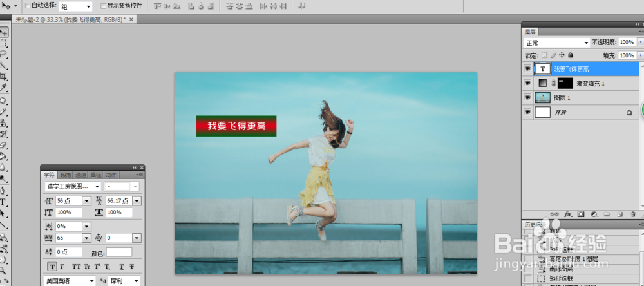Open the kerning 0 dropdown

tap(137, 238)
